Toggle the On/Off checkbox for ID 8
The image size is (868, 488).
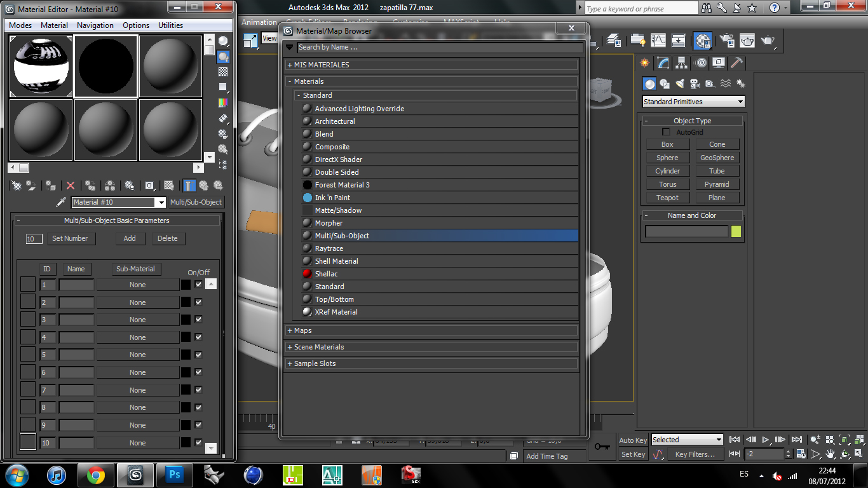point(198,407)
